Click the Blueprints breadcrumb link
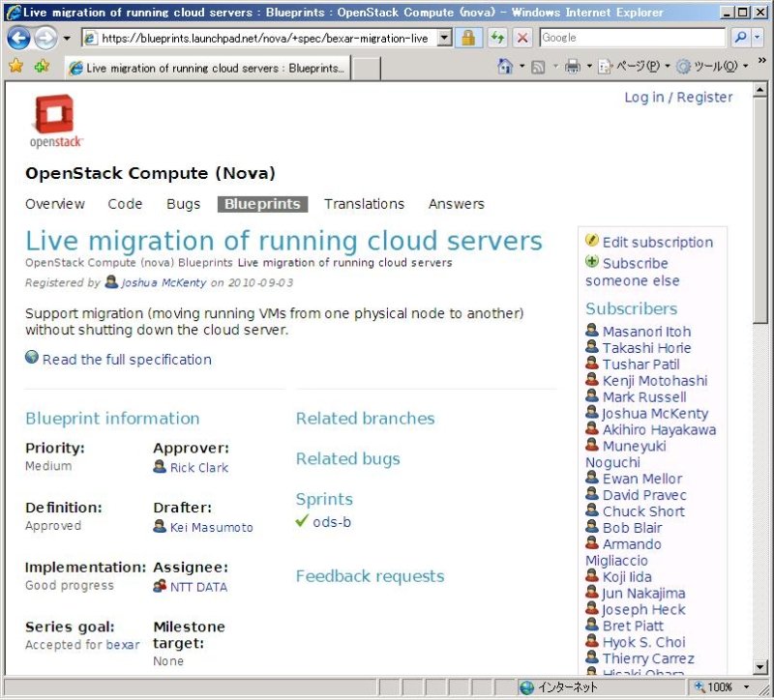 click(205, 262)
